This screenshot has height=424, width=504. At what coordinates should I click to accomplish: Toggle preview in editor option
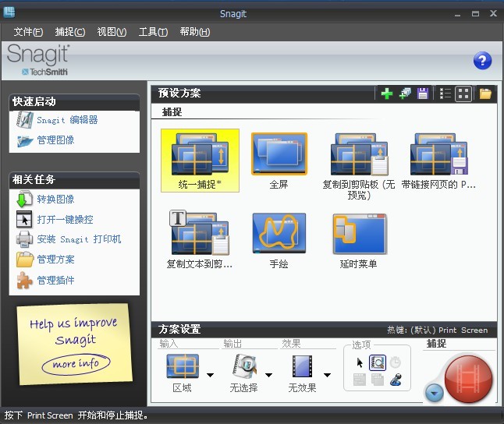pyautogui.click(x=378, y=362)
